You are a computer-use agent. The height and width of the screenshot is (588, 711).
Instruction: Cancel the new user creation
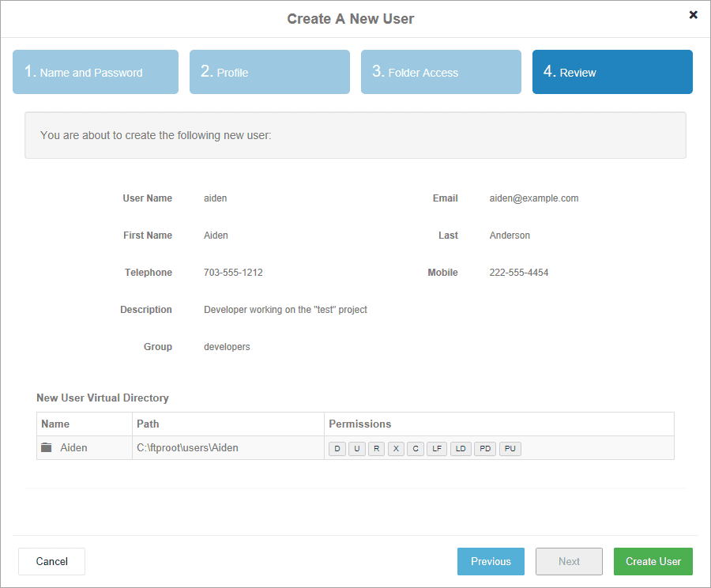point(51,561)
